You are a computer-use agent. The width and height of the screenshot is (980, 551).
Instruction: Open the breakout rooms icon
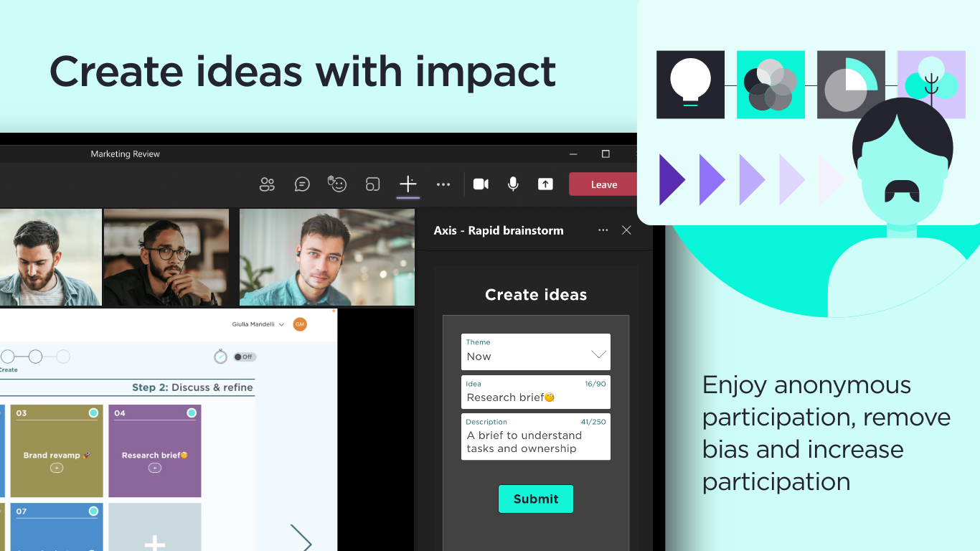pyautogui.click(x=372, y=184)
